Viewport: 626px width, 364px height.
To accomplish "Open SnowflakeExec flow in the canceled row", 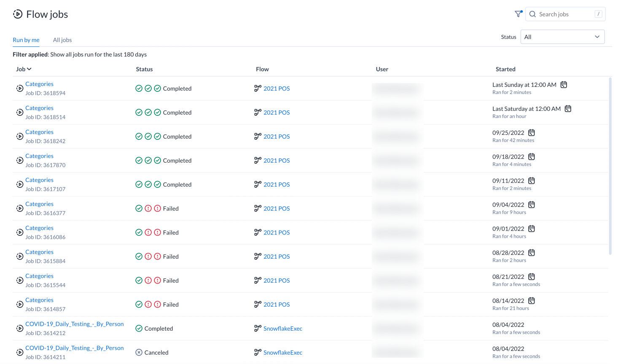I will pos(282,353).
